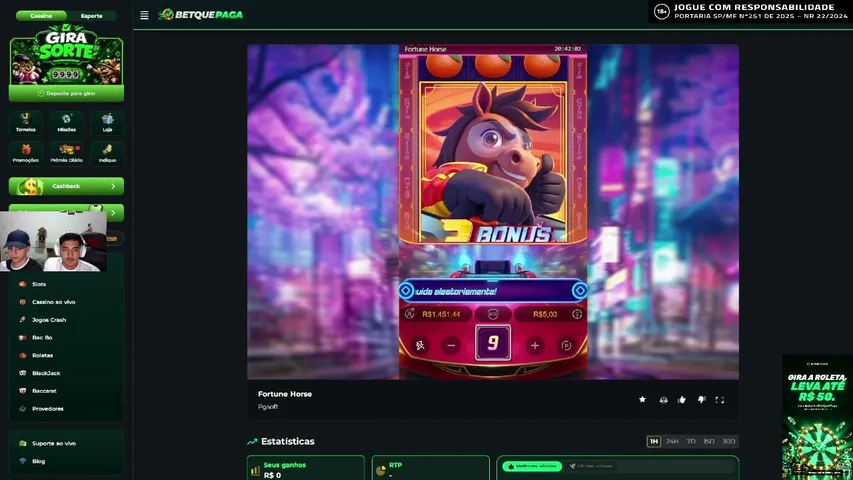This screenshot has height=480, width=853.
Task: Dislike the game with thumbs down
Action: 701,399
